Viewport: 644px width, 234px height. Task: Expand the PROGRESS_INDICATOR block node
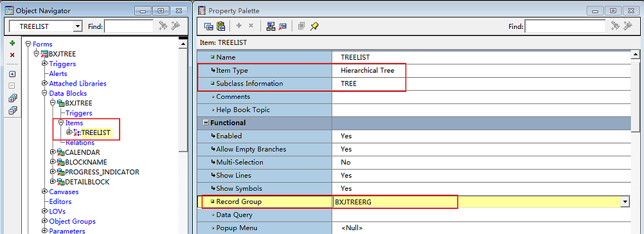(53, 172)
